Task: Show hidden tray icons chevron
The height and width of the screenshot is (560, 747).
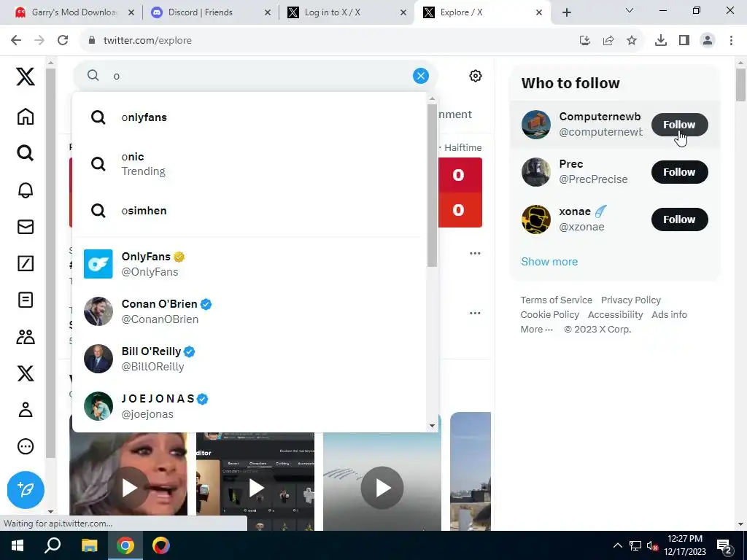Action: 617,545
